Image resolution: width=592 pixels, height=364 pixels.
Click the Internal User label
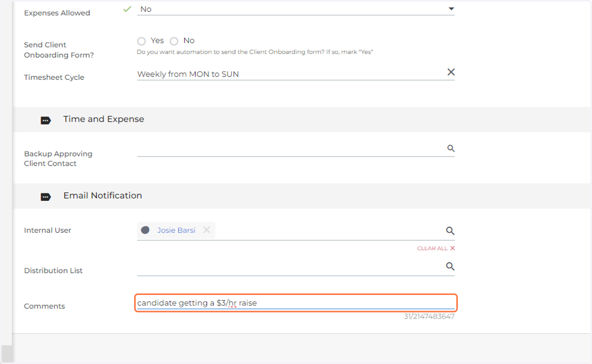pyautogui.click(x=48, y=230)
